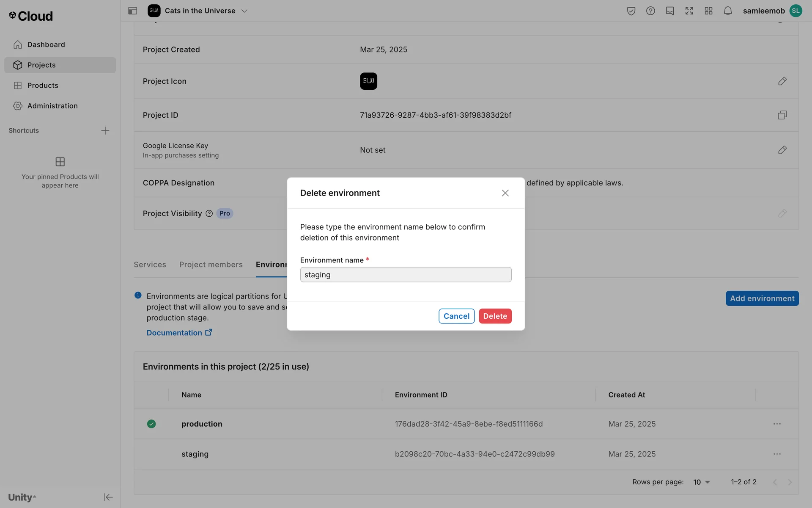Image resolution: width=812 pixels, height=508 pixels.
Task: Add a shortcut with plus icon
Action: pyautogui.click(x=105, y=131)
